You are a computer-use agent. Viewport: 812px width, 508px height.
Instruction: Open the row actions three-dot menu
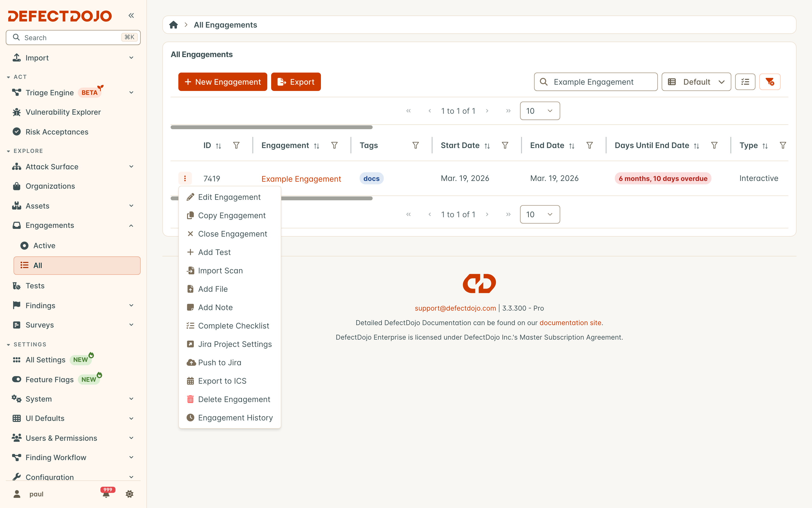[185, 179]
